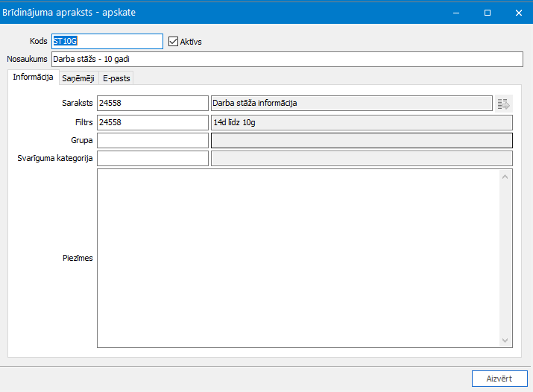Click the Piezīmes scrollbar down arrow

click(x=505, y=340)
